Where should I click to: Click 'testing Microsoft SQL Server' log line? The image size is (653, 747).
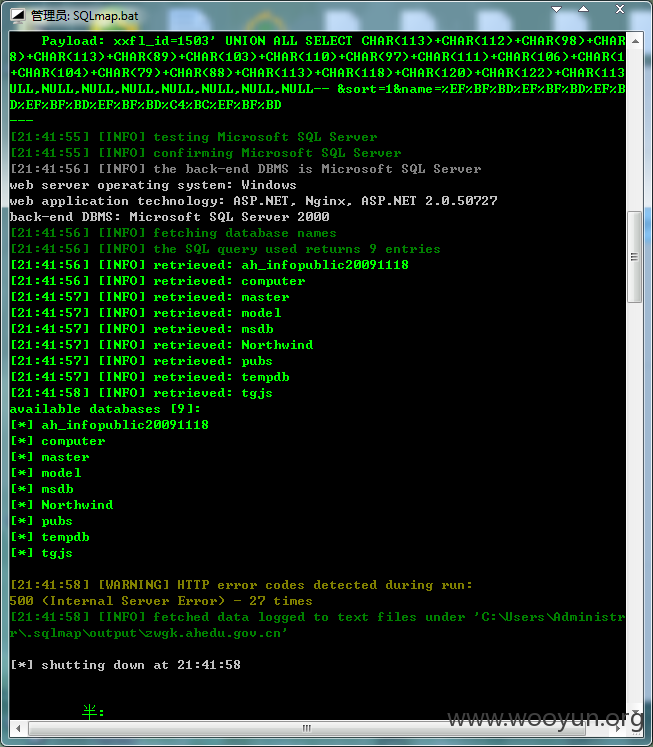193,137
